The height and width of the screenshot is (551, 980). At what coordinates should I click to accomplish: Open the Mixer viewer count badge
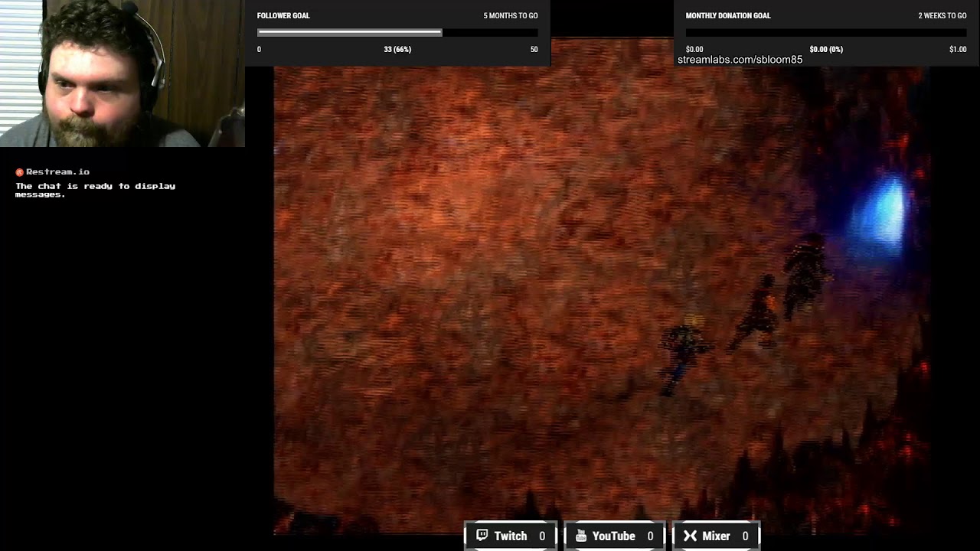tap(717, 536)
